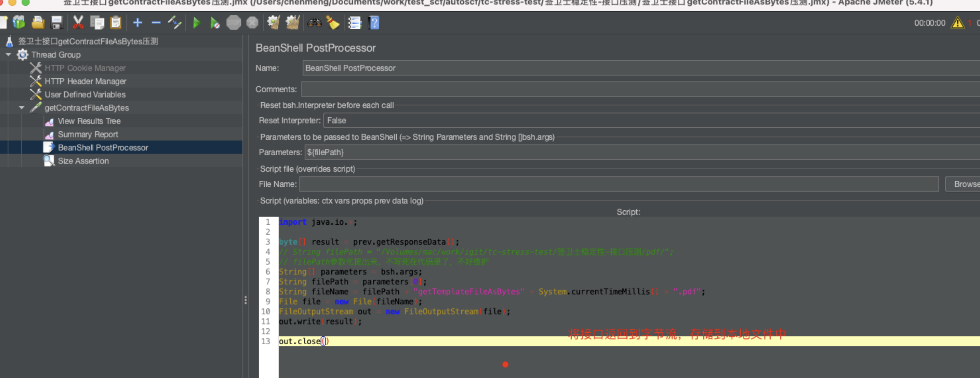Collapse all nodes with minus icon
The width and height of the screenshot is (980, 378).
coord(156,23)
